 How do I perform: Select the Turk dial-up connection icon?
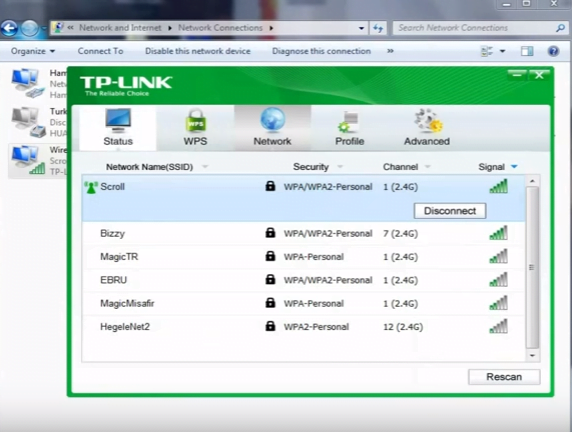pyautogui.click(x=27, y=122)
